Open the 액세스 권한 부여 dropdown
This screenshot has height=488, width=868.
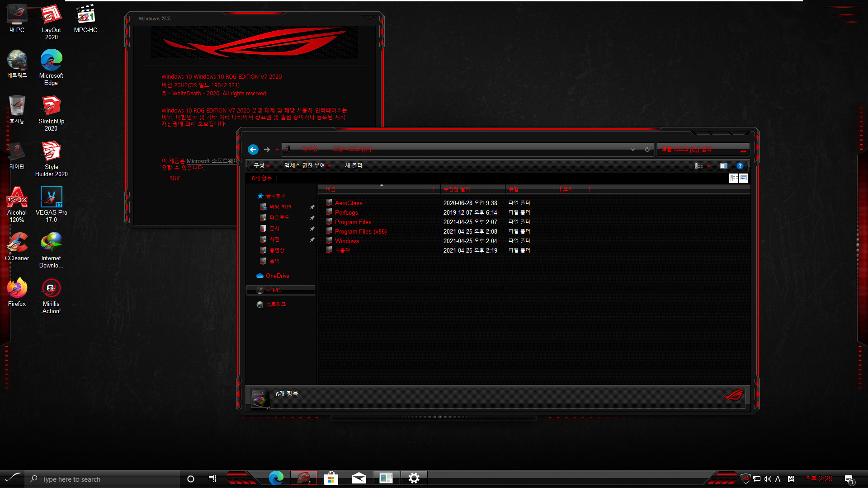coord(307,166)
